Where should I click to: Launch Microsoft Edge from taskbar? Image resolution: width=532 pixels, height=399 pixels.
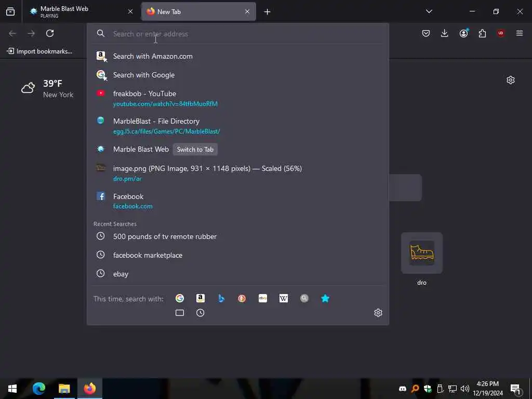[x=38, y=389]
